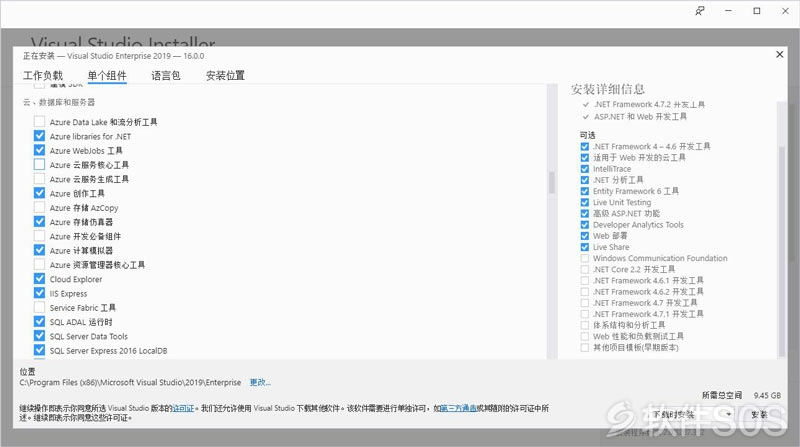Click the .NET Framework 4.7.2 开发工具 included item
This screenshot has height=447, width=800.
[649, 104]
